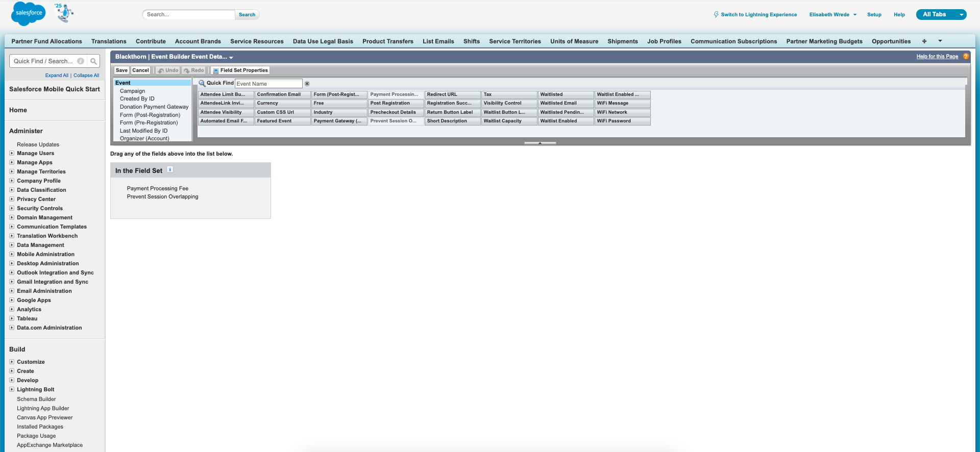Collapse the field palette using the handle
980x452 pixels.
point(540,143)
